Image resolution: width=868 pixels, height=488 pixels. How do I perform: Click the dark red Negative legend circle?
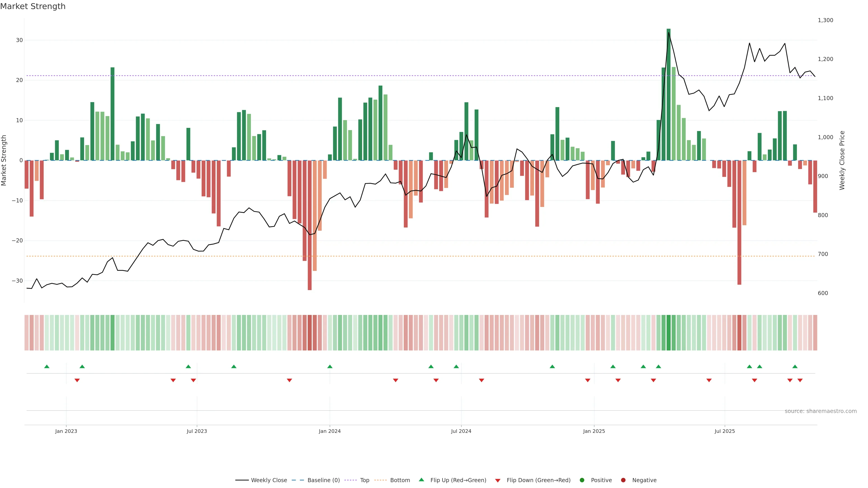623,480
